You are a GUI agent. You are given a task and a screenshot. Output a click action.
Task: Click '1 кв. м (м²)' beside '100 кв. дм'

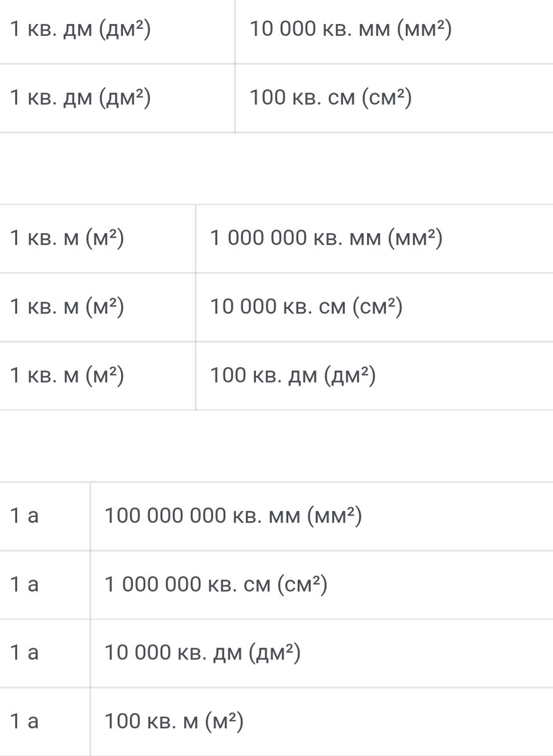(x=67, y=376)
